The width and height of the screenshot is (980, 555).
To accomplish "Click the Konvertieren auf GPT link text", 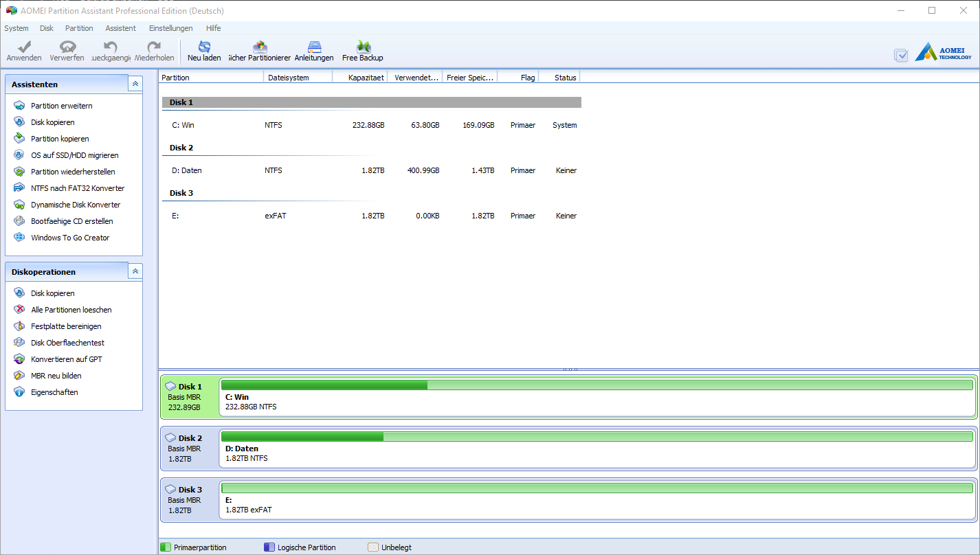I will click(67, 359).
